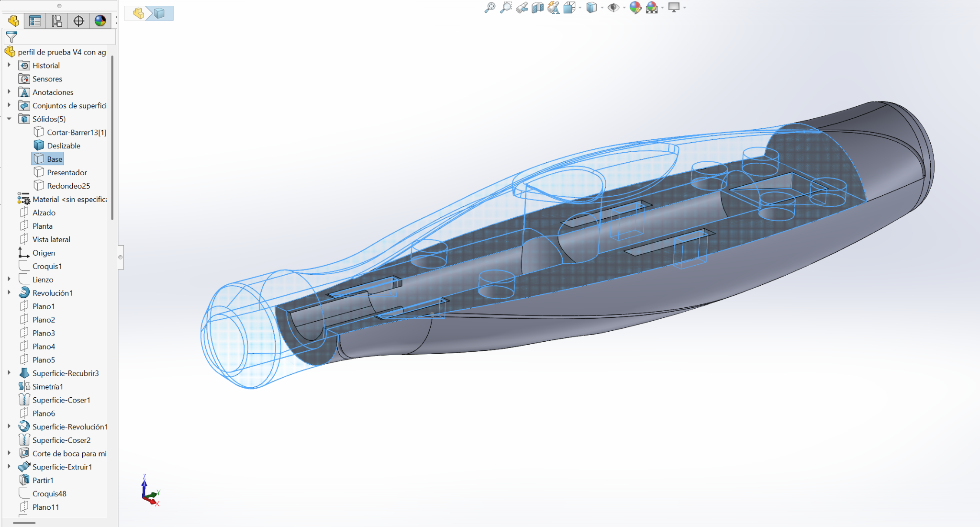980x527 pixels.
Task: Select Plano11 in the tree
Action: (45, 508)
